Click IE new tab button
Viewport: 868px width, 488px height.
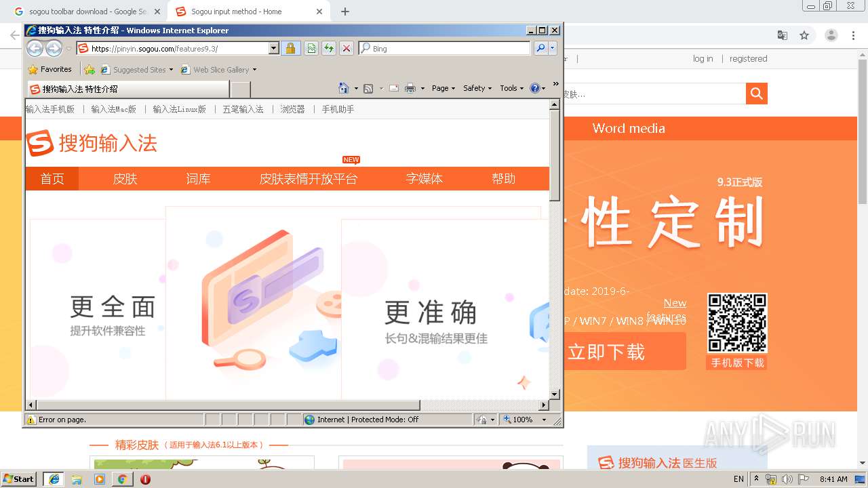tap(240, 89)
